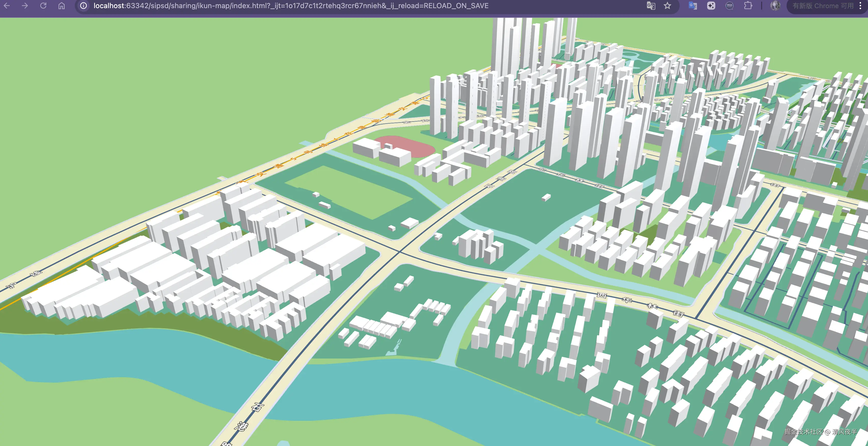This screenshot has height=446, width=868.
Task: Go to the browser home page
Action: coord(61,6)
